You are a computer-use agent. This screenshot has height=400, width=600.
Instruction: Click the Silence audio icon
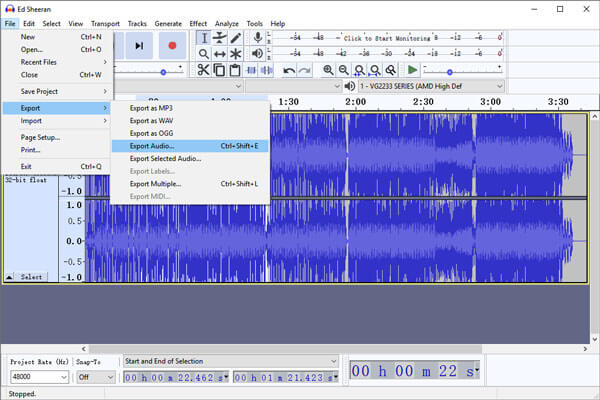[x=266, y=70]
